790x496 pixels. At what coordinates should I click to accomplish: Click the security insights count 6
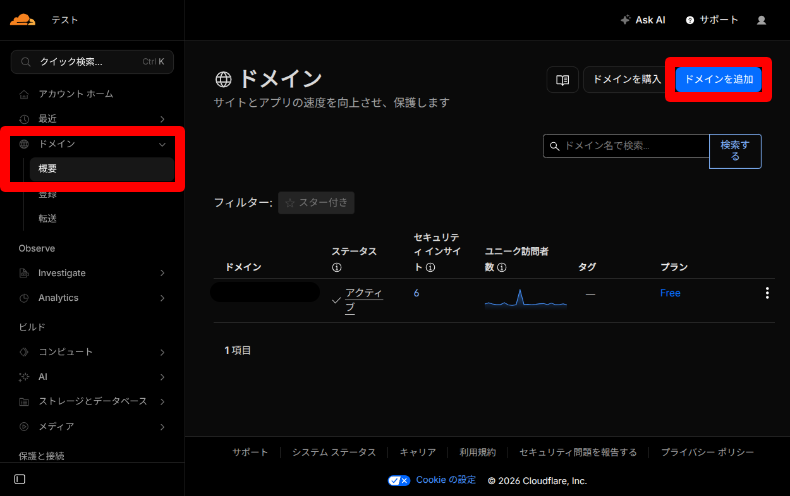416,293
